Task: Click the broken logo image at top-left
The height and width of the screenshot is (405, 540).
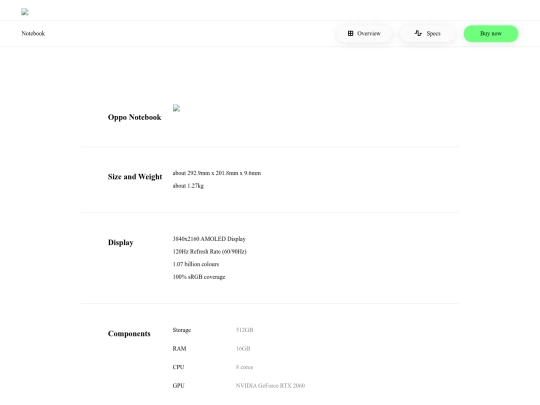Action: click(25, 12)
